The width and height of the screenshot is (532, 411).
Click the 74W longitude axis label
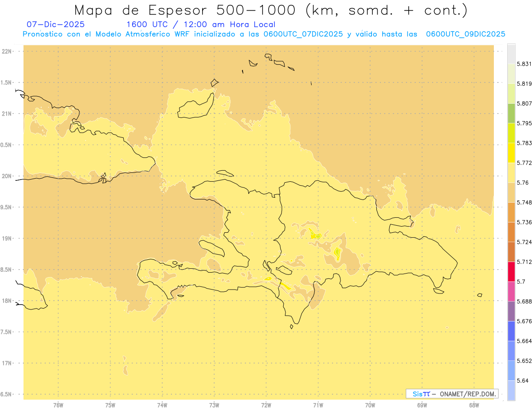click(162, 405)
